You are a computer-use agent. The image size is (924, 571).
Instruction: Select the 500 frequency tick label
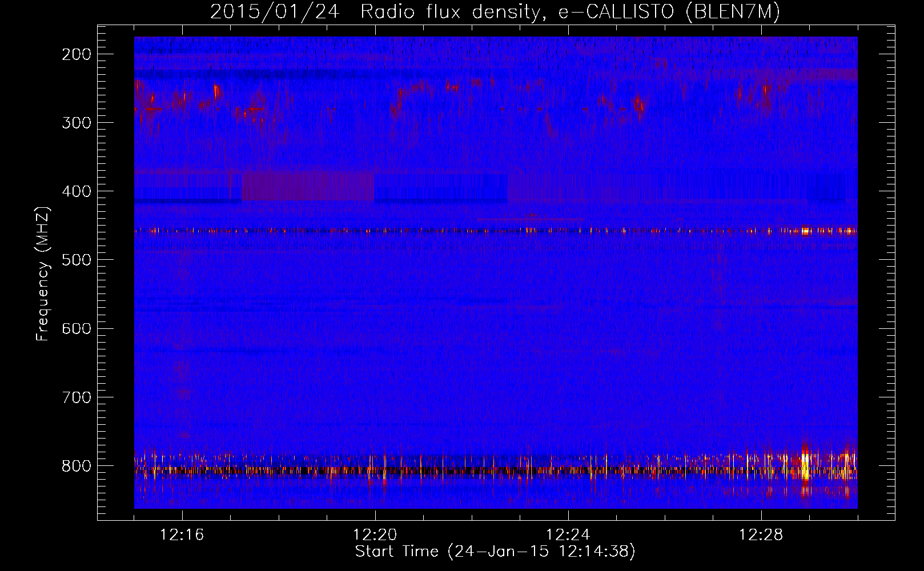[77, 260]
